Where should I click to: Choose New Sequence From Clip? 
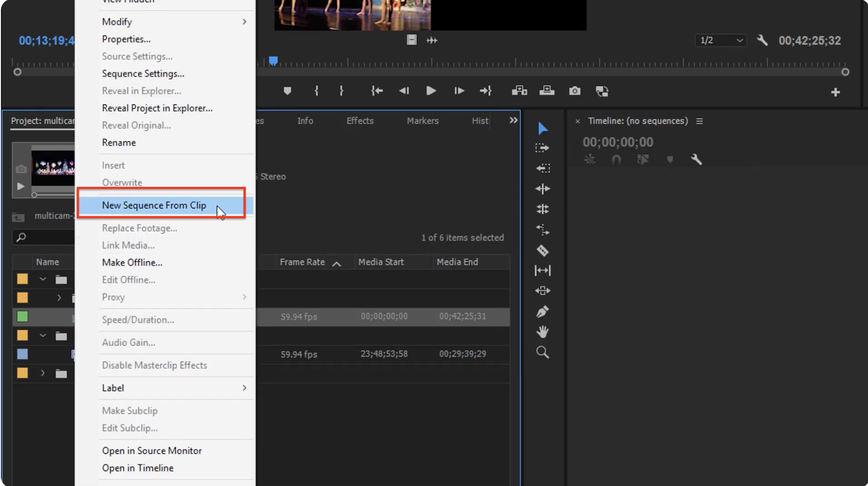click(154, 205)
